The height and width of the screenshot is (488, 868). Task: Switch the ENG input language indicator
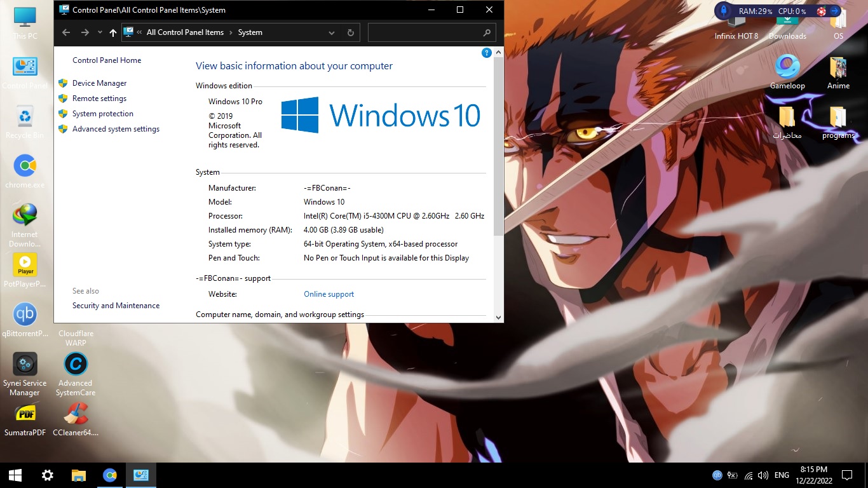coord(782,475)
